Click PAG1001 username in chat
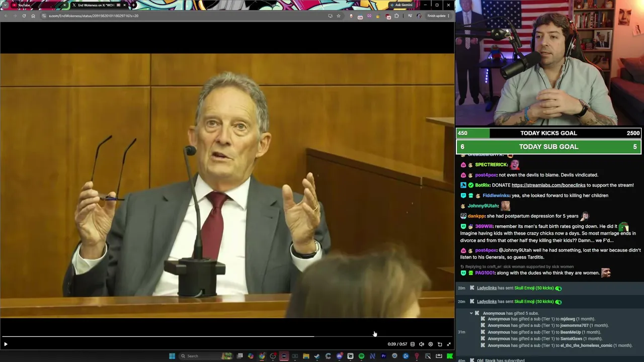The height and width of the screenshot is (362, 644). (x=485, y=273)
